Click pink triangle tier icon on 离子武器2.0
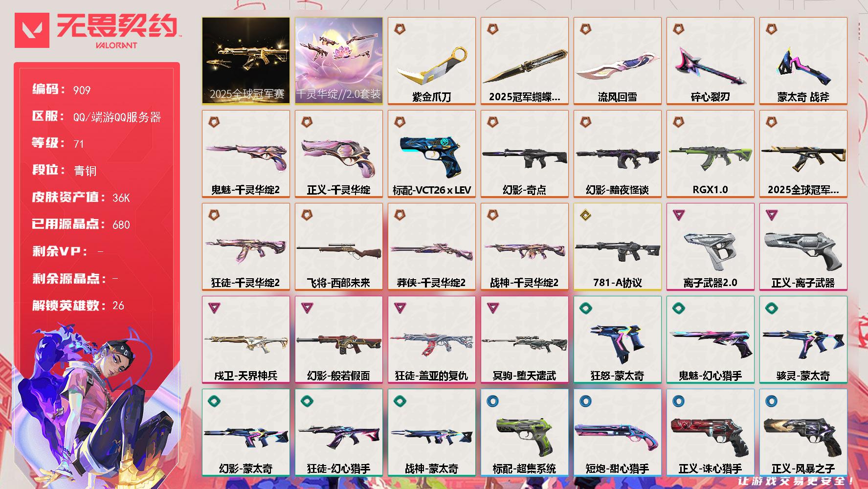Viewport: 868px width, 489px height. click(x=679, y=215)
